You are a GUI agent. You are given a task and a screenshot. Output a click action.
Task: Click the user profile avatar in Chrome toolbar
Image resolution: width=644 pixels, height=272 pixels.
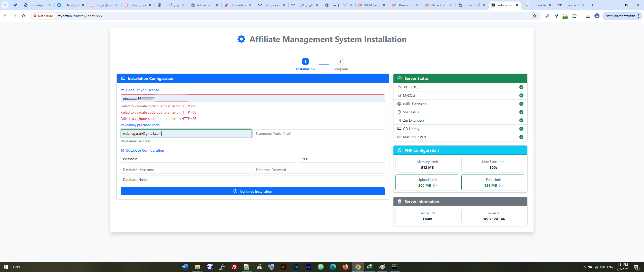point(597,16)
